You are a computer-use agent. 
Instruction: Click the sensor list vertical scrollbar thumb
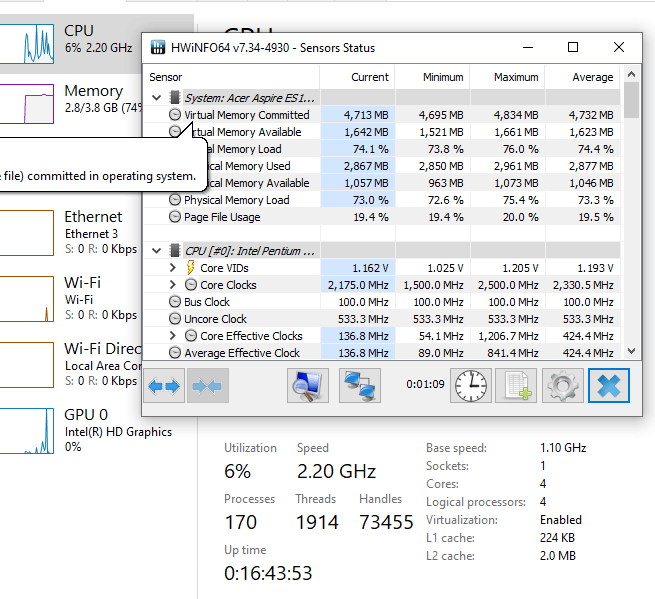pyautogui.click(x=631, y=100)
